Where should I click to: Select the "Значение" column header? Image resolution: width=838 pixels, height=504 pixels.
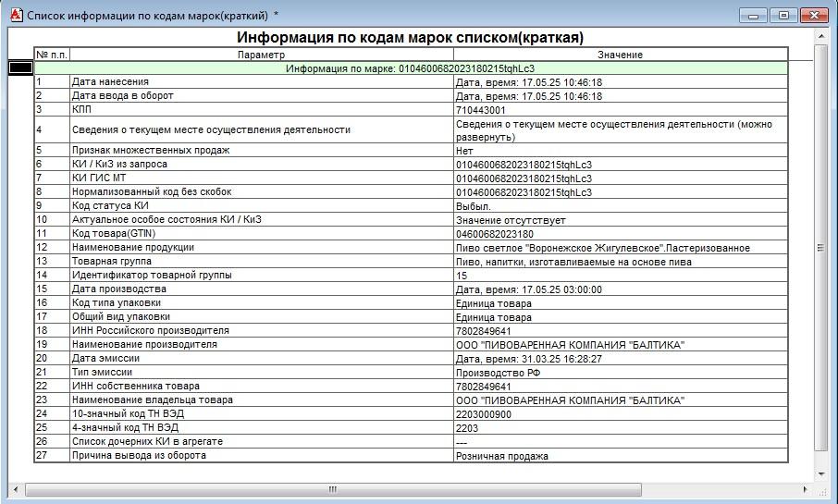click(620, 55)
